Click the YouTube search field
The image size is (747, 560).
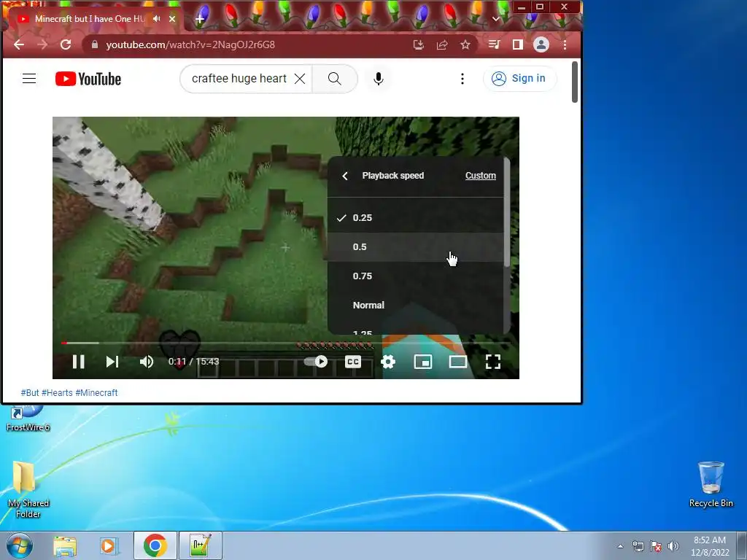239,79
